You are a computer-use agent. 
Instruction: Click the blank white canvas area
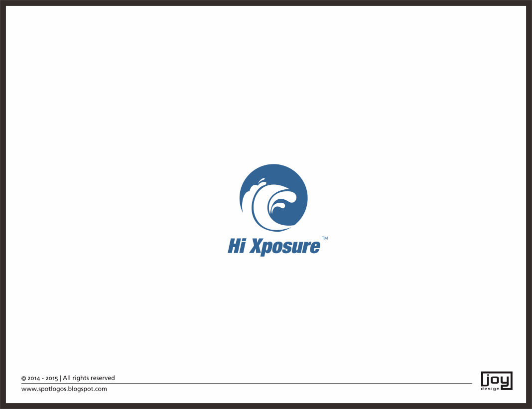click(x=125, y=100)
